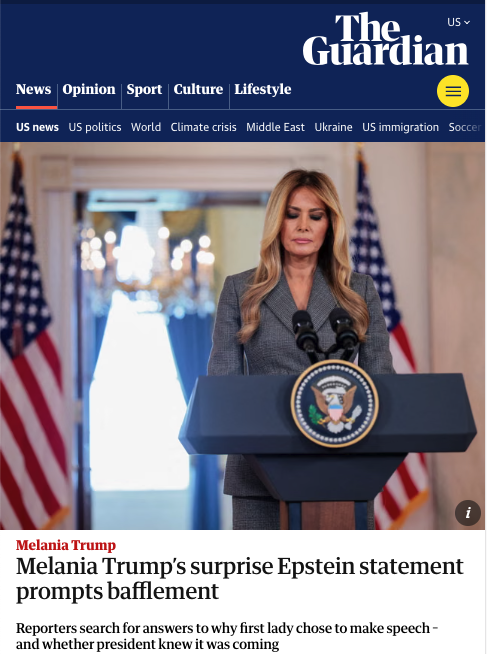Image resolution: width=487 pixels, height=654 pixels.
Task: Select the News tab
Action: pyautogui.click(x=33, y=89)
